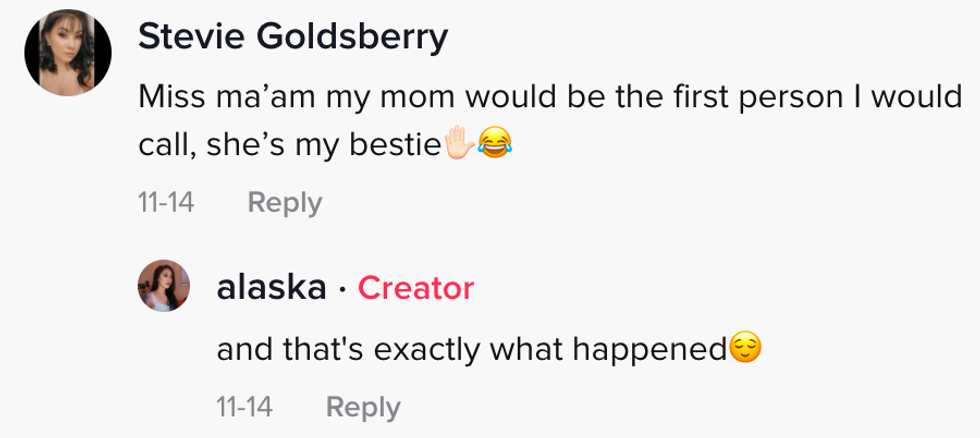The height and width of the screenshot is (438, 980).
Task: Click the 11-14 date under alaska's reply
Action: click(244, 407)
